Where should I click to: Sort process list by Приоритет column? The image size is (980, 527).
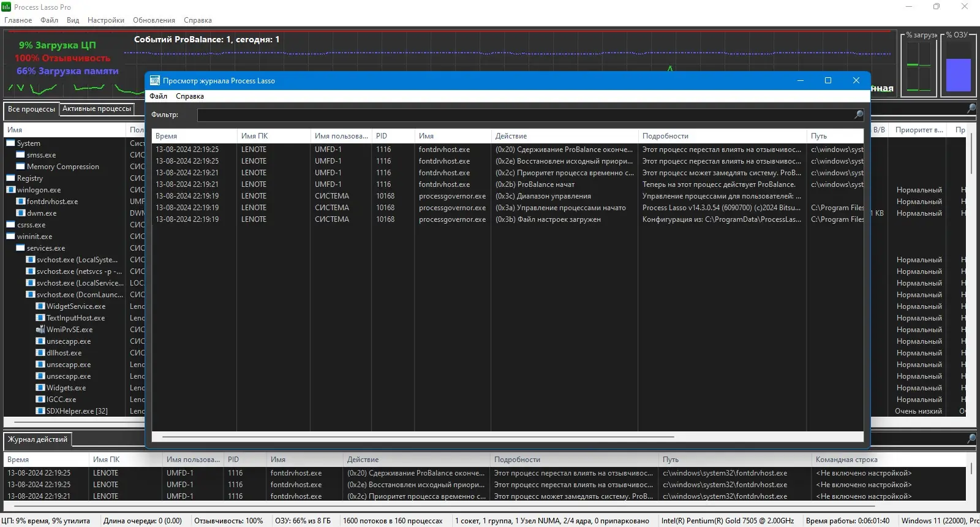click(919, 130)
